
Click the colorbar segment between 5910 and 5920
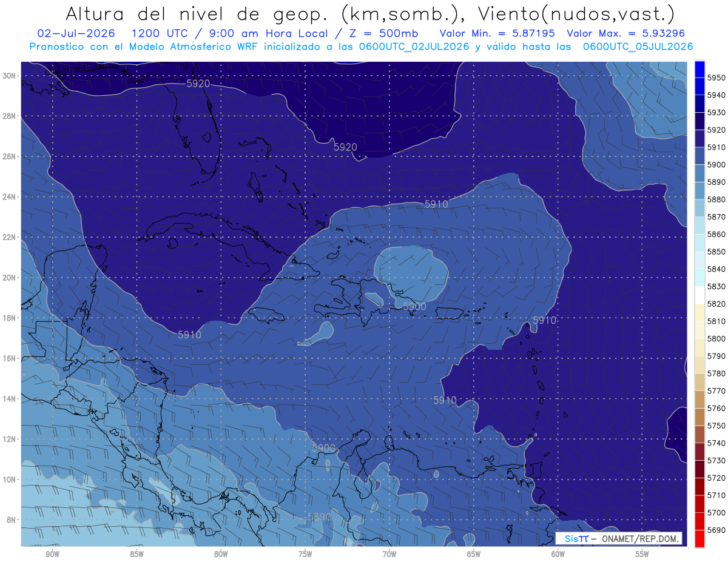click(699, 138)
